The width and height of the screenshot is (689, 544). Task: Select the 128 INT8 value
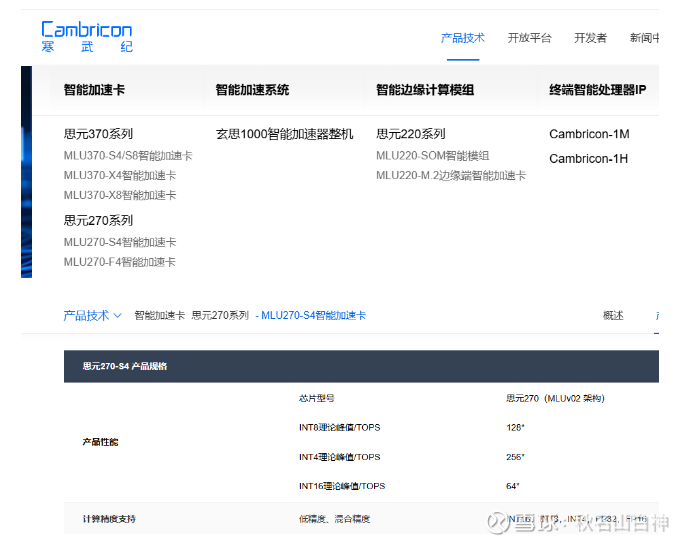click(x=515, y=427)
